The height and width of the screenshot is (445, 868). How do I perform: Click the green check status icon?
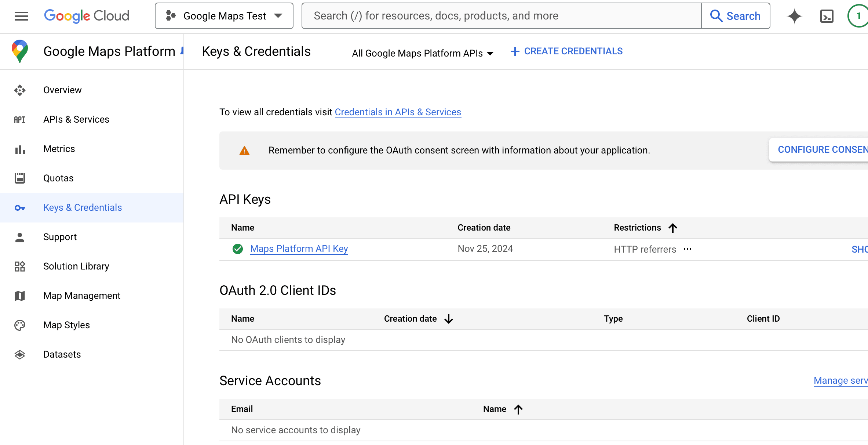pos(238,249)
